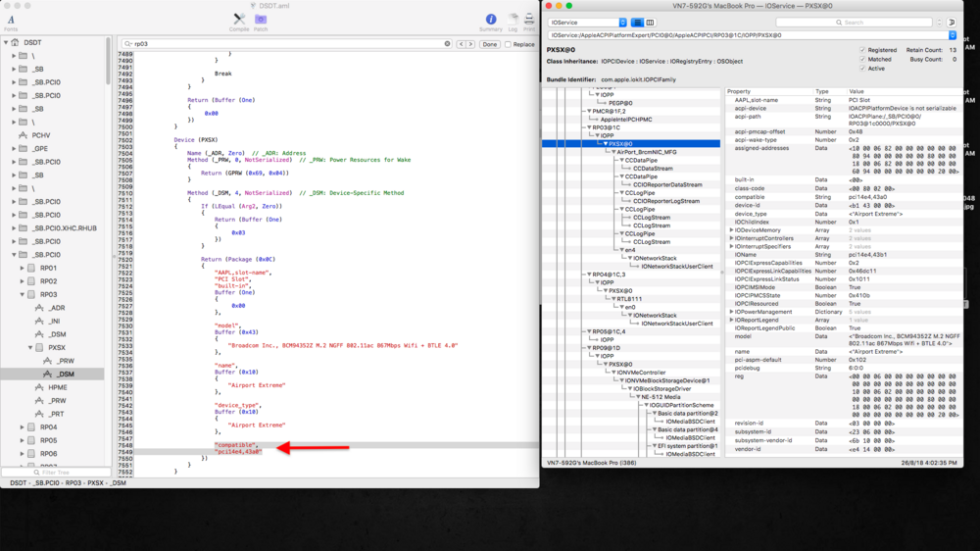Select the AppleIntelPCHPMC registry entry
980x551 pixels.
(625, 120)
